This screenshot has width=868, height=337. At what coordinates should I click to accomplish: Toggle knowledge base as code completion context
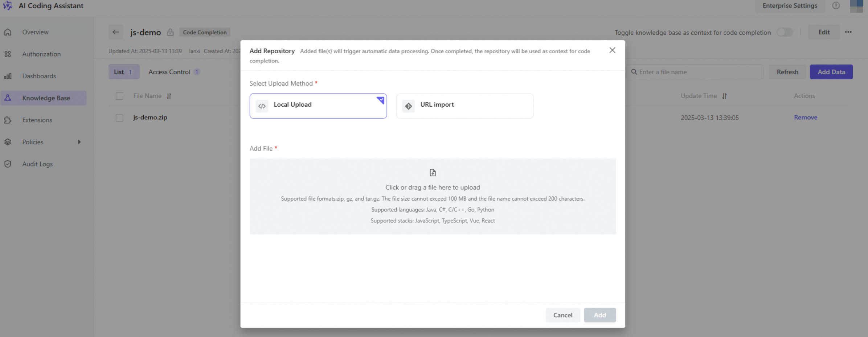(x=785, y=32)
